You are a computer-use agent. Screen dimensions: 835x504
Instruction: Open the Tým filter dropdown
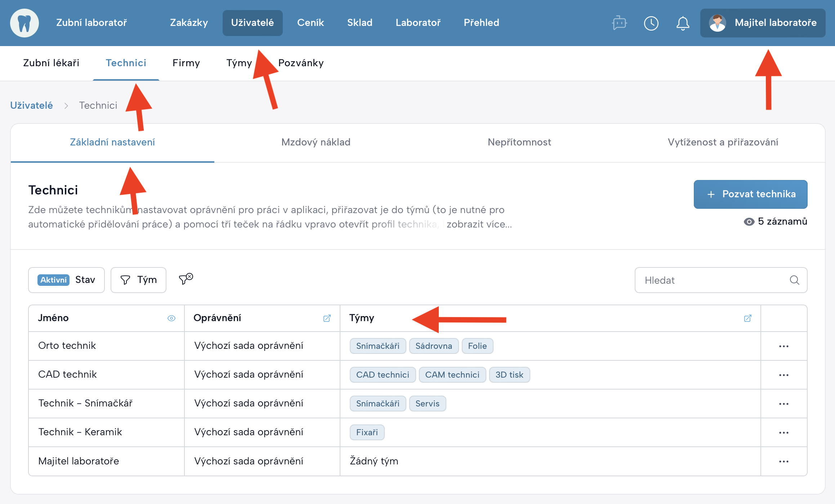(138, 280)
